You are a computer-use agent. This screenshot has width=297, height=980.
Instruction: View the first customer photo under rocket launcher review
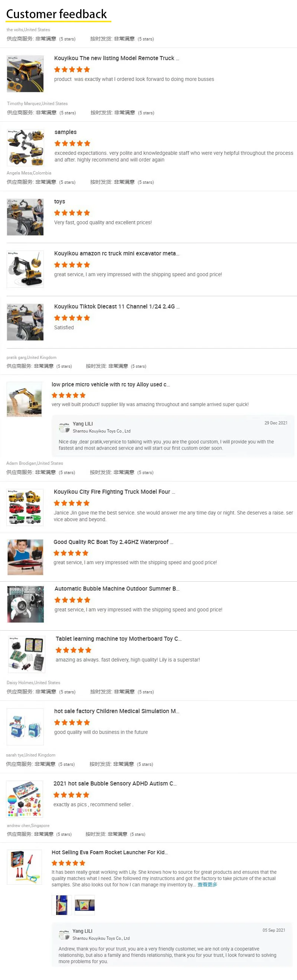(62, 905)
